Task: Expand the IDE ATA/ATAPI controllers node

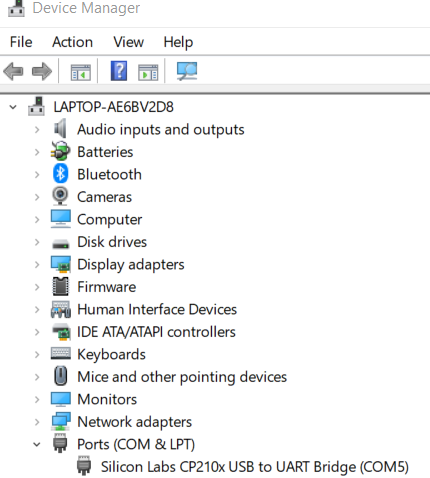Action: click(37, 332)
